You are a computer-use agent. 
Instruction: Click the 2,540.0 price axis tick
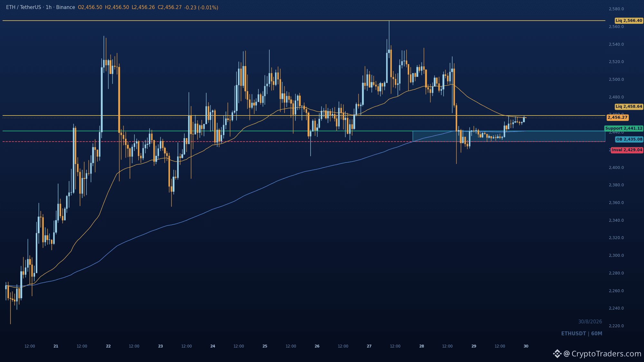(x=616, y=44)
